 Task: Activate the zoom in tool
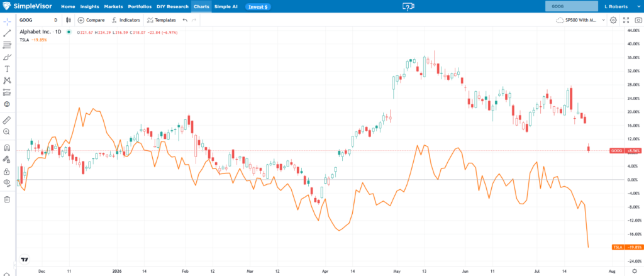[7, 132]
